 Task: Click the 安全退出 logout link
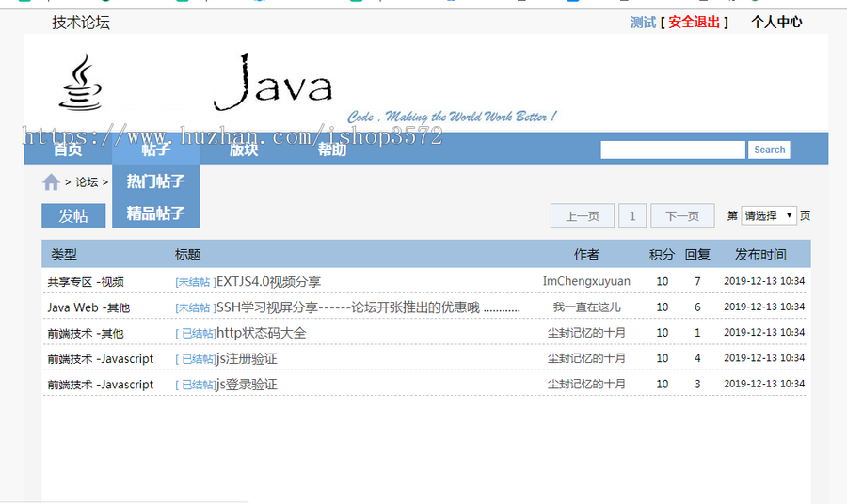click(x=695, y=23)
